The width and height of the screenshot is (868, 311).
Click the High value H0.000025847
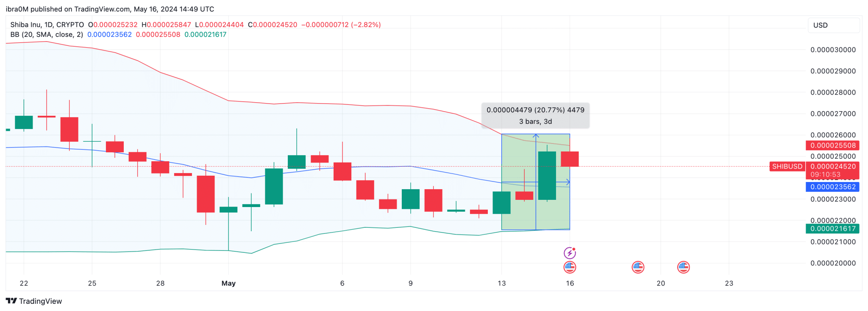tap(166, 25)
